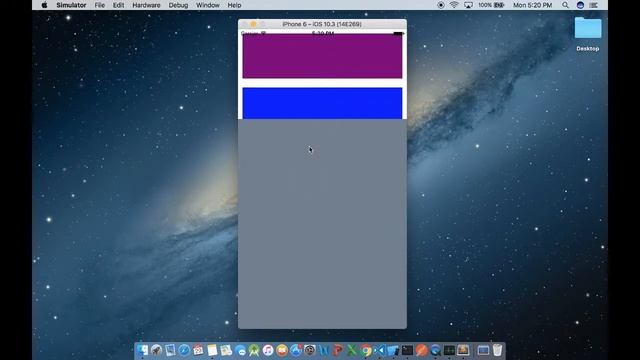Open Notification Center icon
This screenshot has width=640, height=360.
point(594,5)
